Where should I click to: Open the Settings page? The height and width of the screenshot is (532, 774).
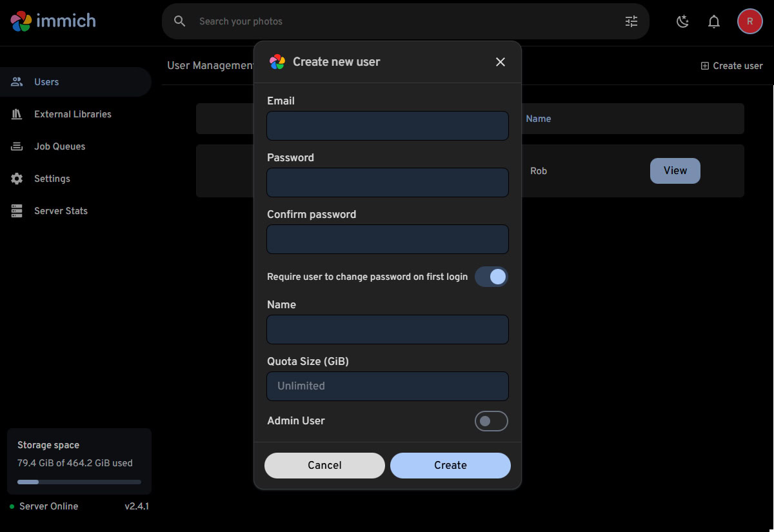[52, 178]
